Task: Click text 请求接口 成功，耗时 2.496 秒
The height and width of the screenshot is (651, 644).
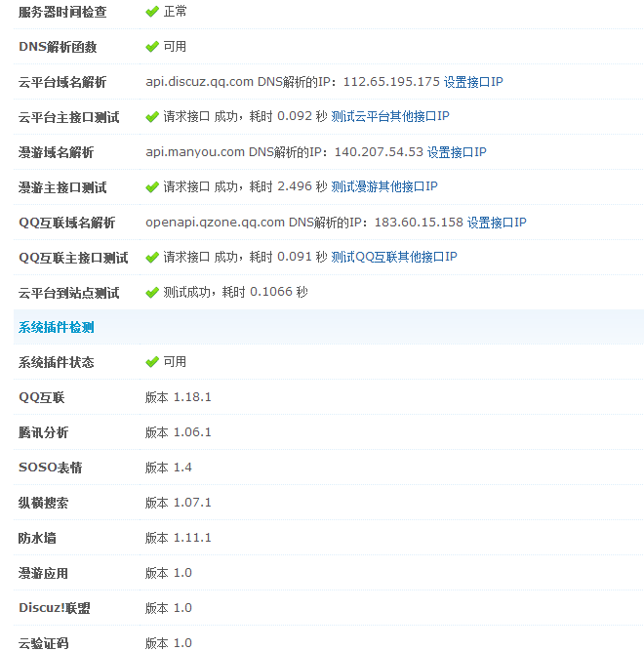Action: (245, 186)
